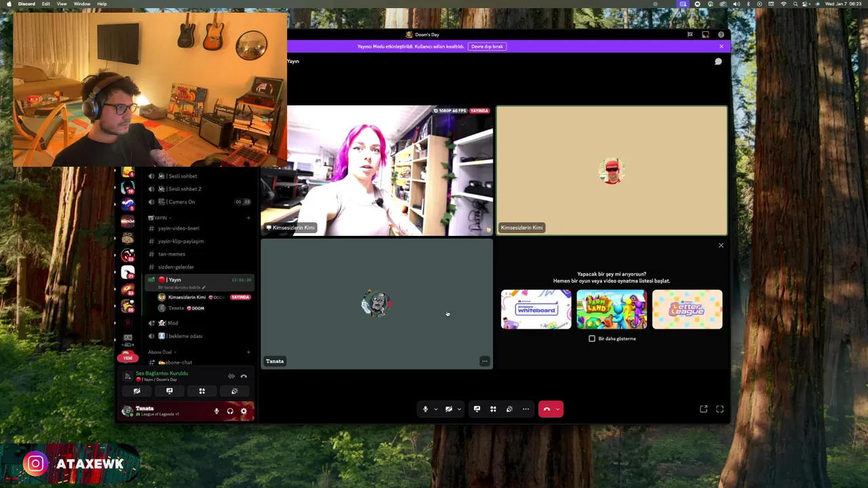Toggle noise suppression in voice panel
This screenshot has width=868, height=488.
pyautogui.click(x=231, y=376)
